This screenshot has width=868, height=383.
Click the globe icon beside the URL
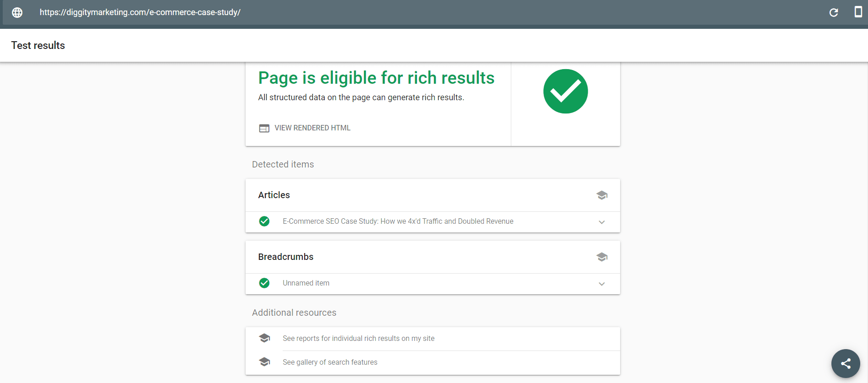17,12
